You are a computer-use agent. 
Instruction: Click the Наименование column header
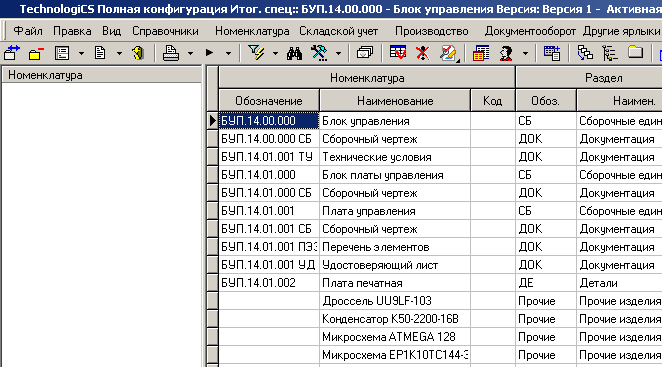395,101
